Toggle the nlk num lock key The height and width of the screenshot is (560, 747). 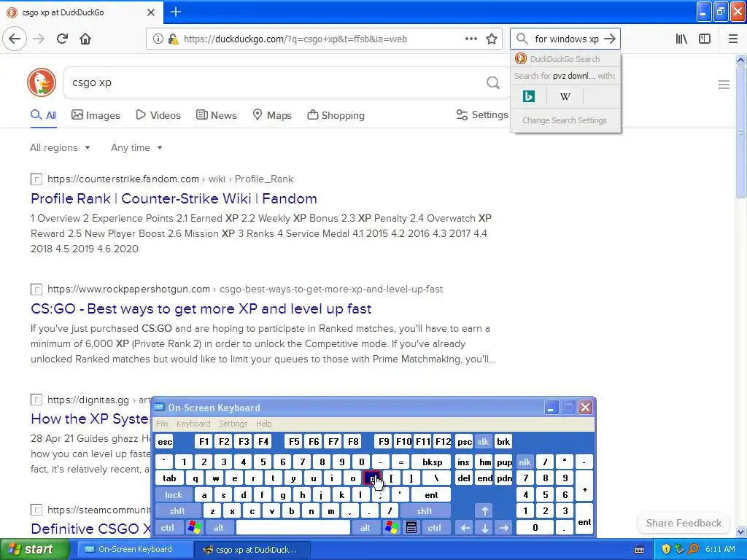click(x=525, y=462)
